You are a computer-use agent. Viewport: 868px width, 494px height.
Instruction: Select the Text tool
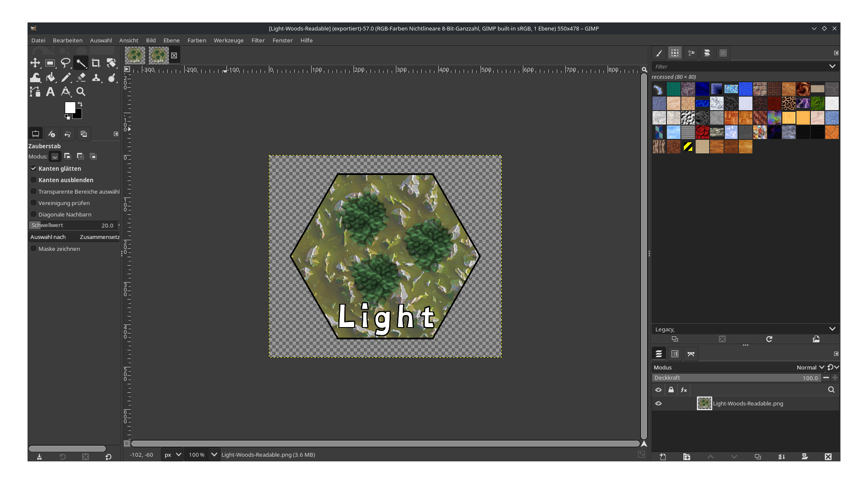[x=50, y=92]
